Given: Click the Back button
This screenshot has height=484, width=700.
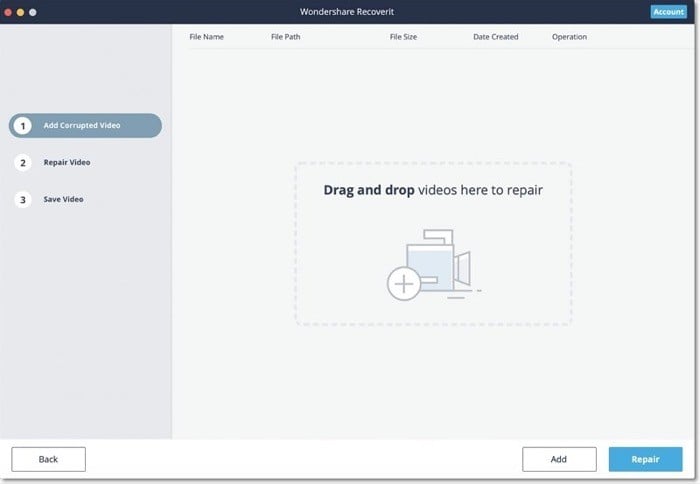Looking at the screenshot, I should (x=48, y=459).
